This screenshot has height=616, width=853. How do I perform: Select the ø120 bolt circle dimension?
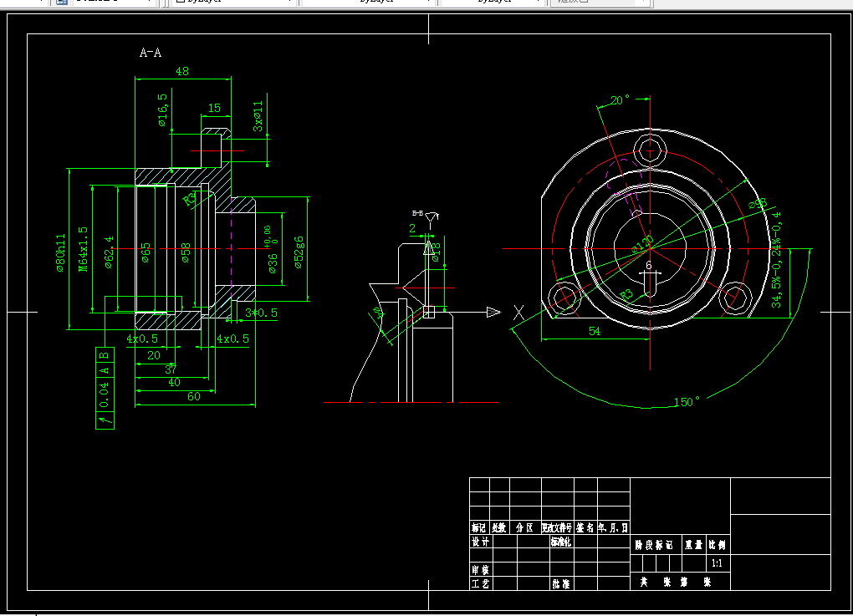click(x=642, y=244)
